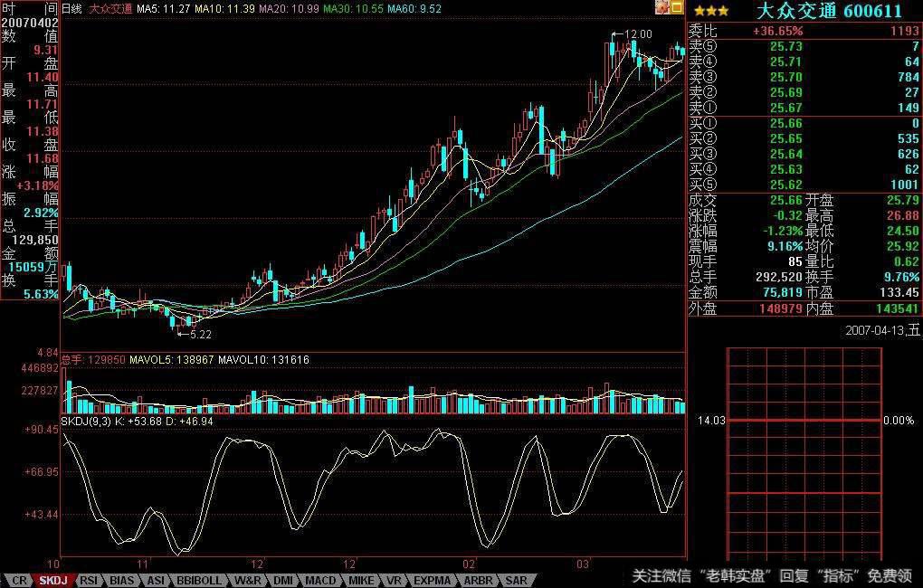Click the orange gear icon above chart
The width and height of the screenshot is (923, 588).
point(662,7)
